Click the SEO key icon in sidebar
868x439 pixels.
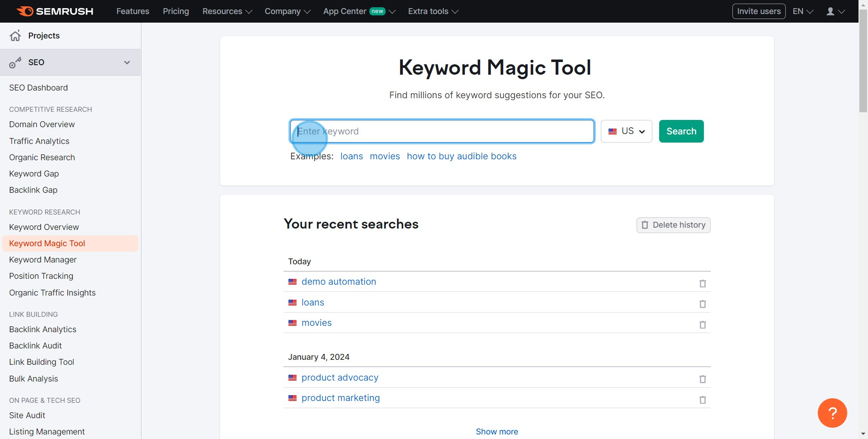click(15, 62)
